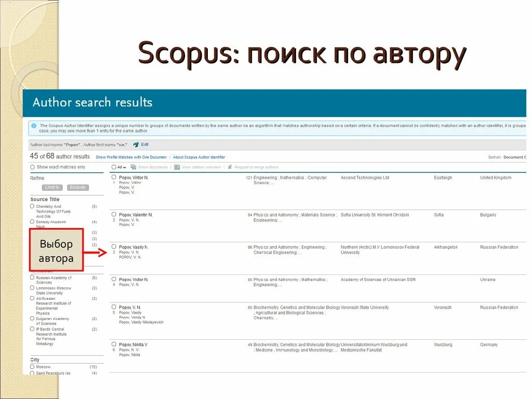Select checkbox for Popov, Victor N.

[x=114, y=279]
